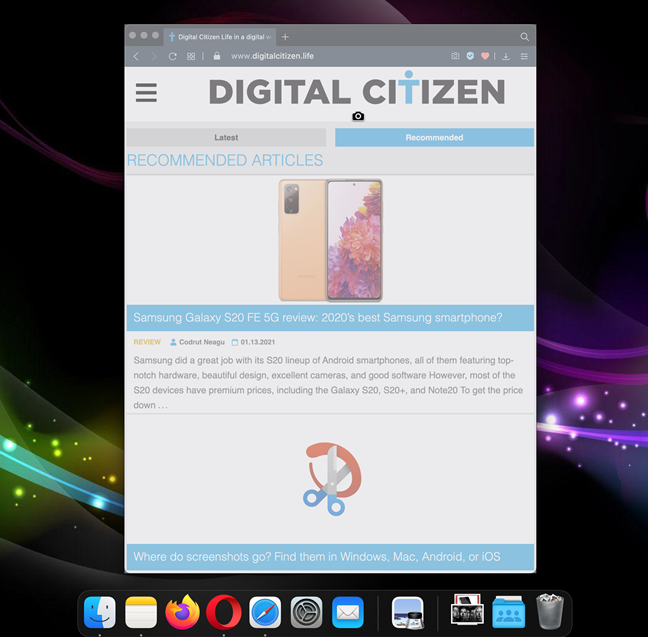The height and width of the screenshot is (637, 648).
Task: Go back with the browser back arrow
Action: (x=136, y=56)
